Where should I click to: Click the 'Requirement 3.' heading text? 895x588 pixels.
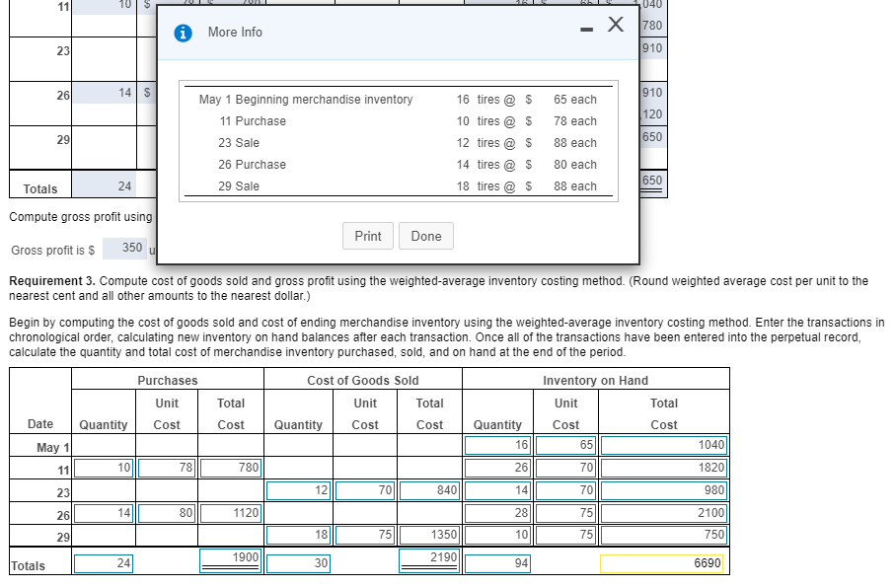pos(52,281)
